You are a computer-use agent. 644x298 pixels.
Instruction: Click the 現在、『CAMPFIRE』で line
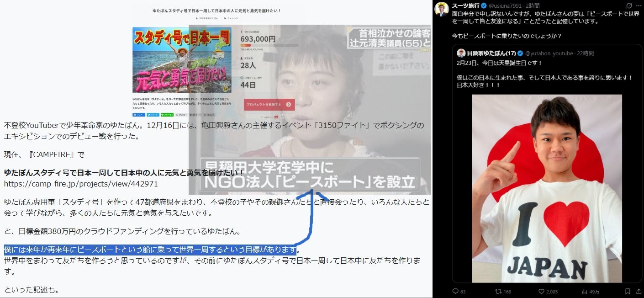[x=44, y=155]
